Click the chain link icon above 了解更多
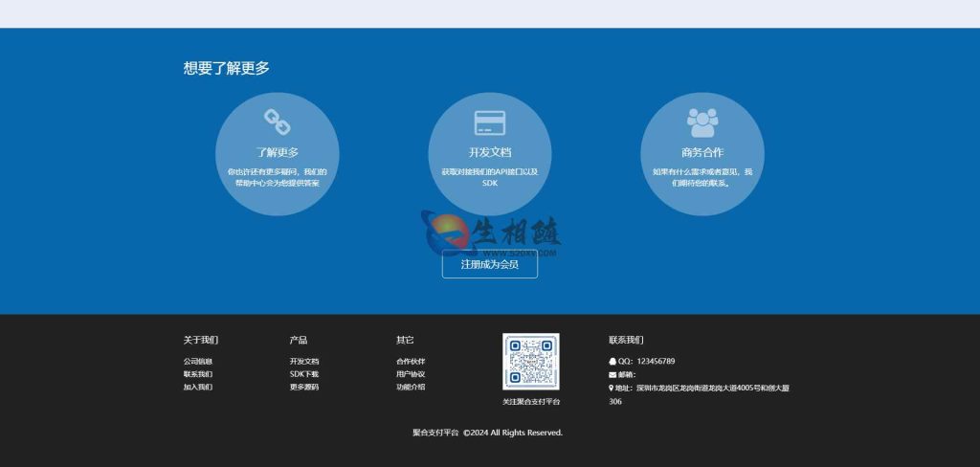Viewport: 980px width, 467px height. 277,122
